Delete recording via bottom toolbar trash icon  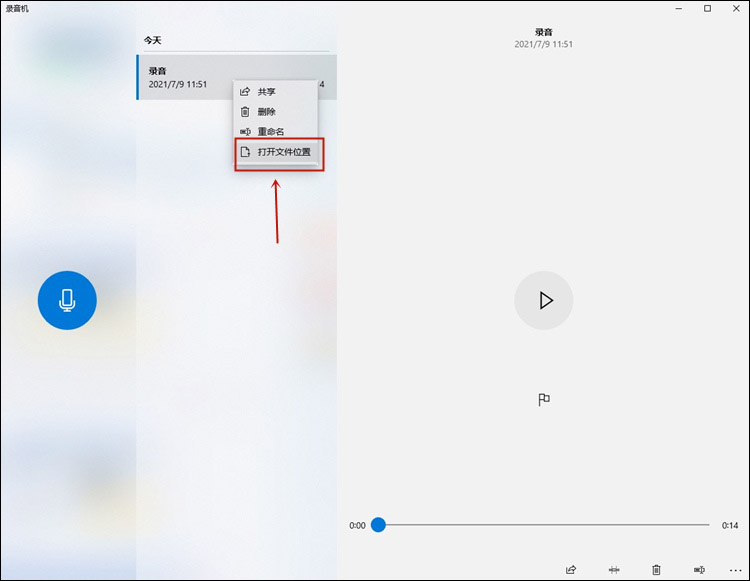pyautogui.click(x=656, y=570)
